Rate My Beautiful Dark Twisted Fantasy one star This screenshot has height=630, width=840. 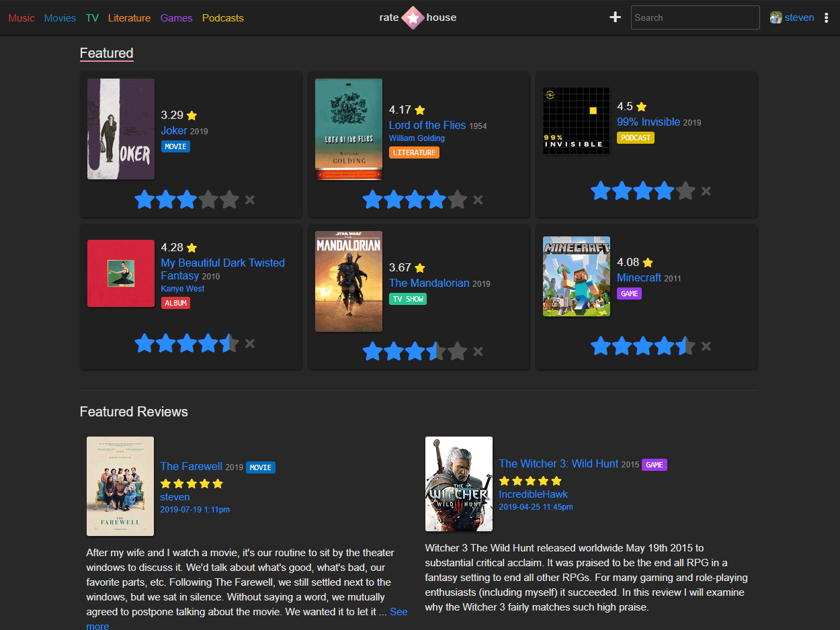pos(144,343)
